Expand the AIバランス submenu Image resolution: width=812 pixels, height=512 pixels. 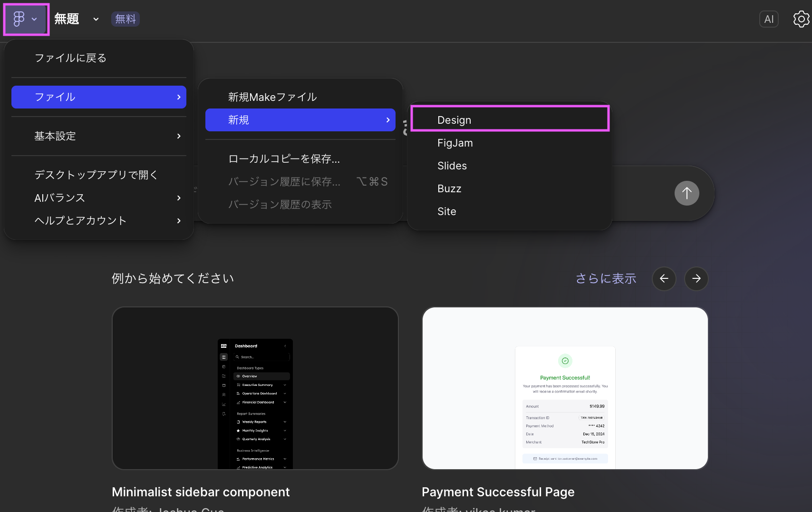pyautogui.click(x=98, y=198)
